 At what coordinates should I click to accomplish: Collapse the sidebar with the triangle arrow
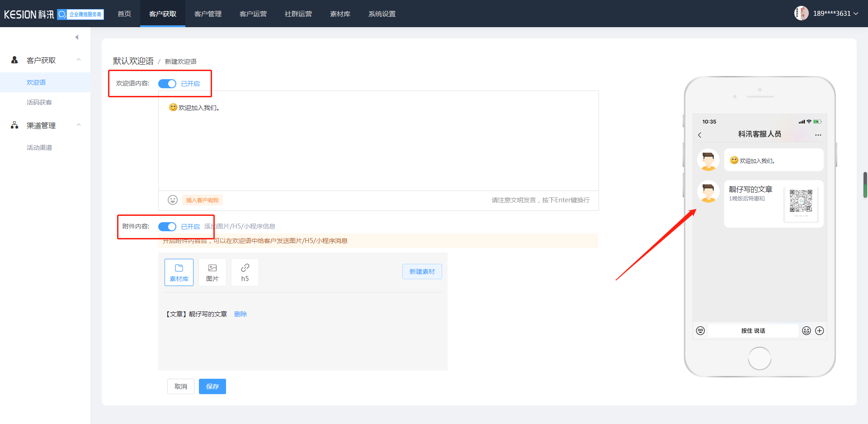pyautogui.click(x=77, y=37)
